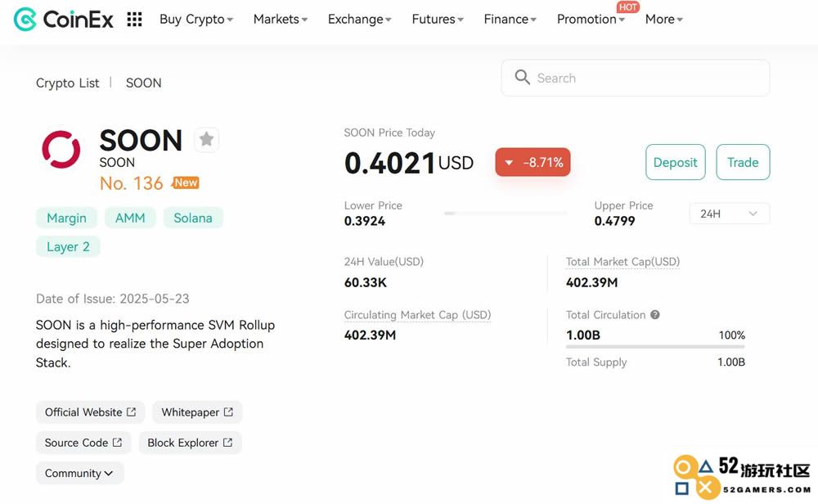Screen dimensions: 818x504
Task: Open the Block Explorer link
Action: [190, 442]
